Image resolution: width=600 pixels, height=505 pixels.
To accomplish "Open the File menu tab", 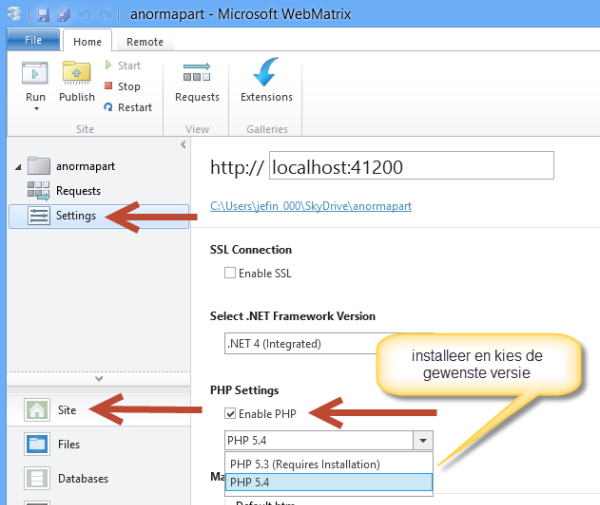I will click(33, 40).
